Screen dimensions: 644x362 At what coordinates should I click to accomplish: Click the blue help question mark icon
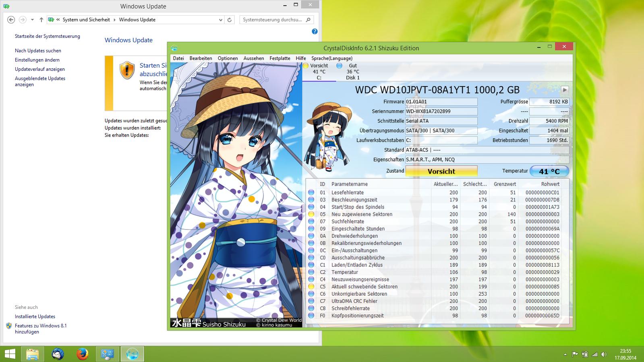point(315,31)
